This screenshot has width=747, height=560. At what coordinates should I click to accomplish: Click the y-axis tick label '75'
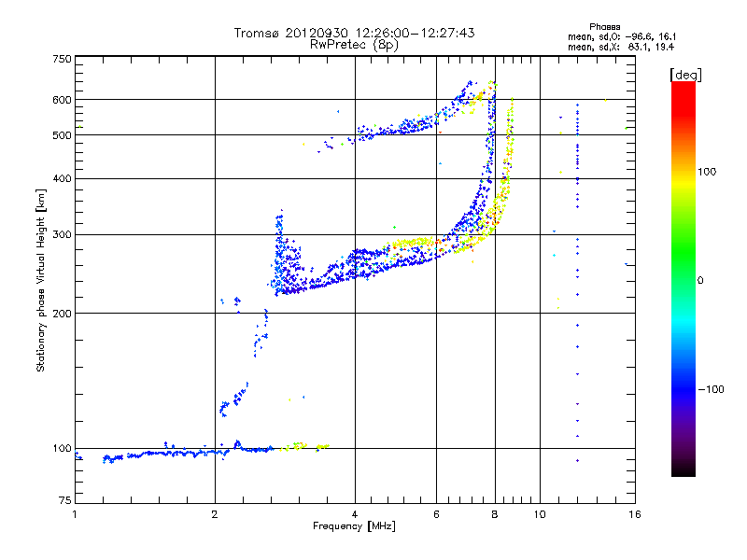pos(65,500)
